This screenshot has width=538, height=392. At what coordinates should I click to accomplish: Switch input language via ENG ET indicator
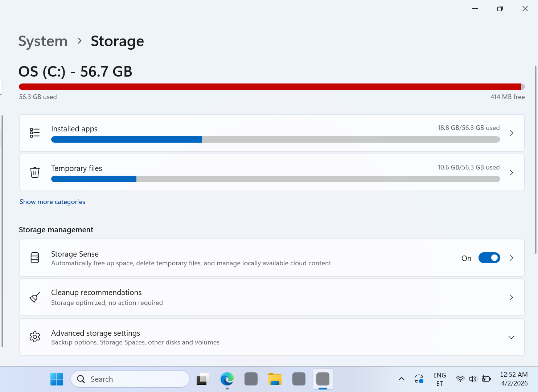click(439, 379)
